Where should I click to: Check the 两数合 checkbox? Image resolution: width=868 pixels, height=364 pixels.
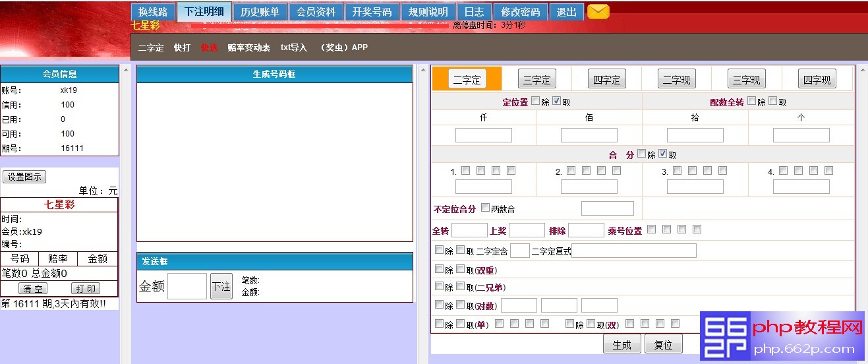pos(485,208)
